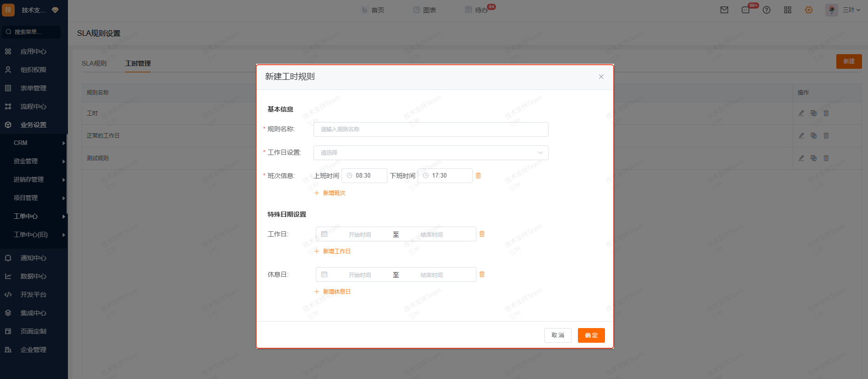Click edit icon for 测试规则 row
Viewport: 868px width, 379px height.
pos(801,158)
